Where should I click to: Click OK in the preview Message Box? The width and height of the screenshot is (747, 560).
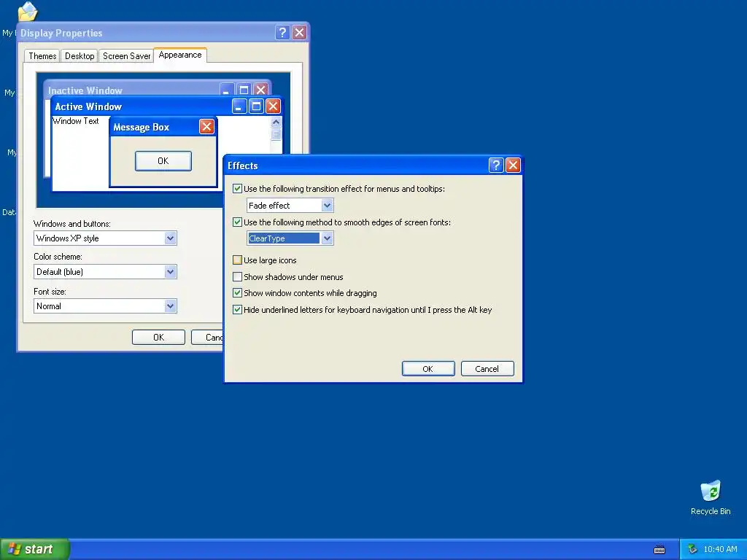163,161
